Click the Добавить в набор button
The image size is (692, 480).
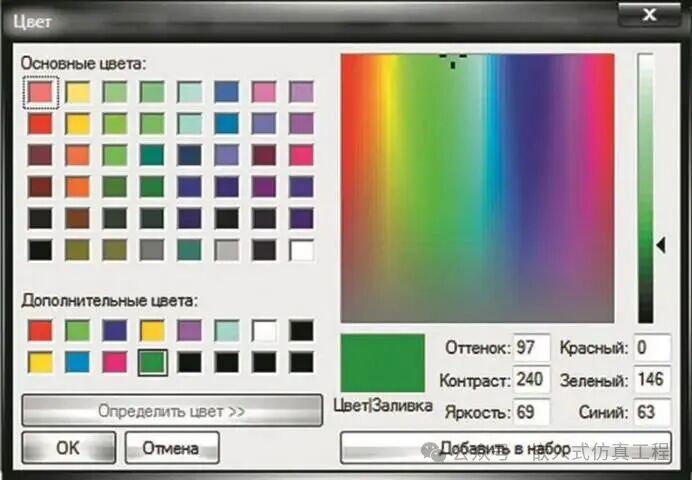pyautogui.click(x=506, y=448)
